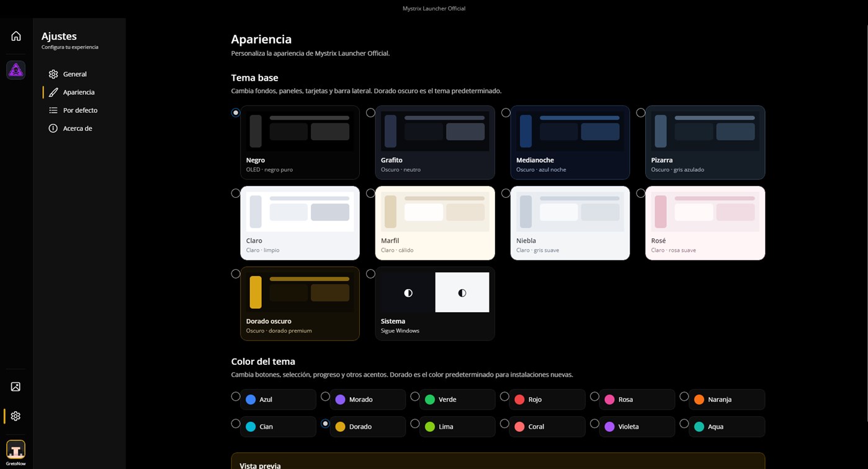Open Por defecto settings section
This screenshot has width=868, height=469.
[x=79, y=110]
